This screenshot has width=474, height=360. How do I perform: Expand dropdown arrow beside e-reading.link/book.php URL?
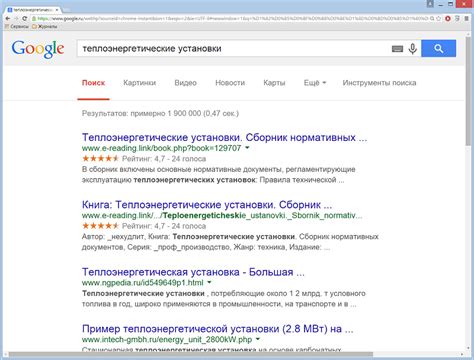pos(247,148)
